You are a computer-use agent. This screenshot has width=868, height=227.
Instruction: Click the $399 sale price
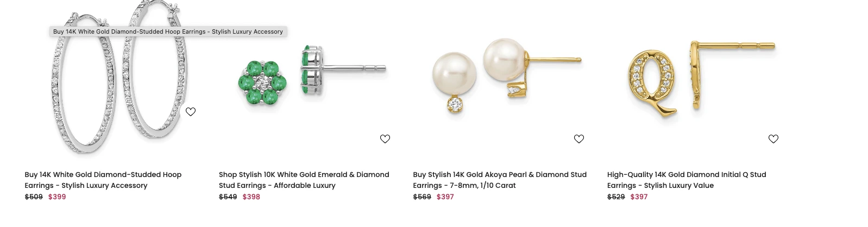click(57, 197)
